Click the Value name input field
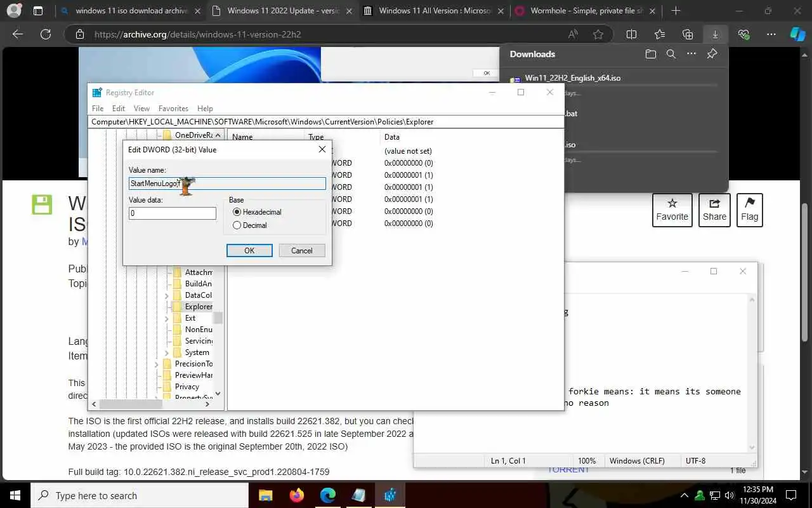Screen dimensions: 812x508 coord(227,184)
